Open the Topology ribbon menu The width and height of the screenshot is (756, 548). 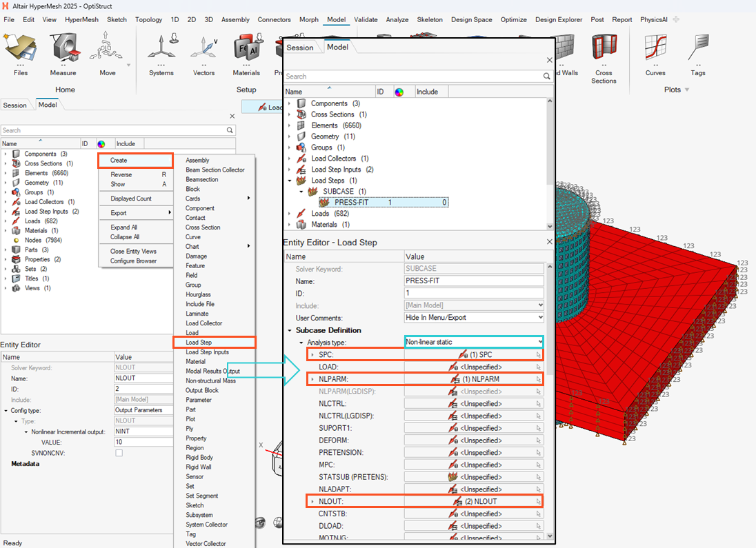(x=148, y=20)
